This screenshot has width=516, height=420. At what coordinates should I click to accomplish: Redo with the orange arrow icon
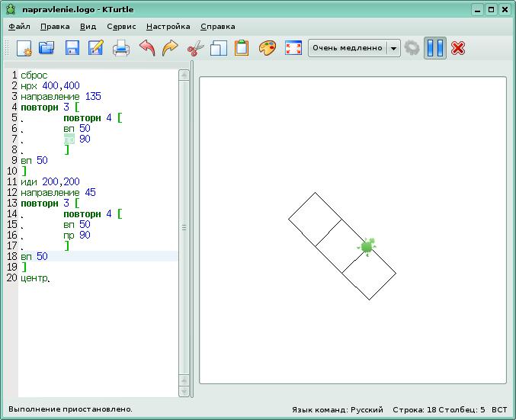170,48
